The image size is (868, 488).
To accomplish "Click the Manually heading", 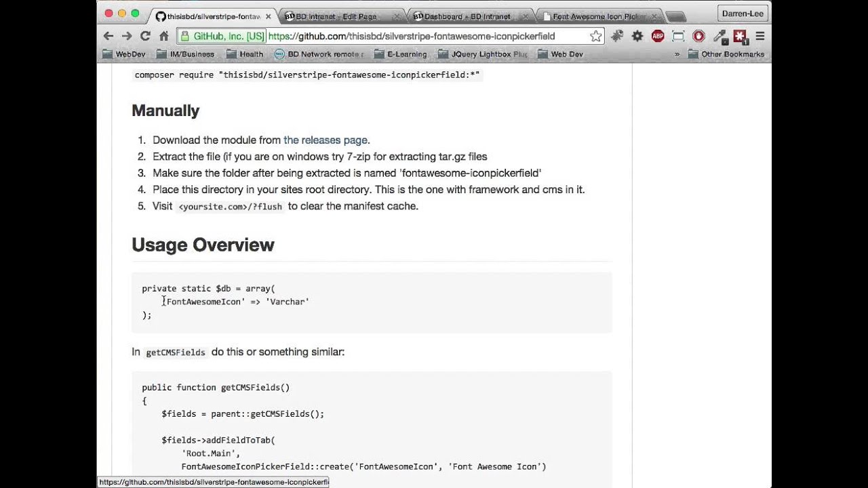I will (165, 110).
